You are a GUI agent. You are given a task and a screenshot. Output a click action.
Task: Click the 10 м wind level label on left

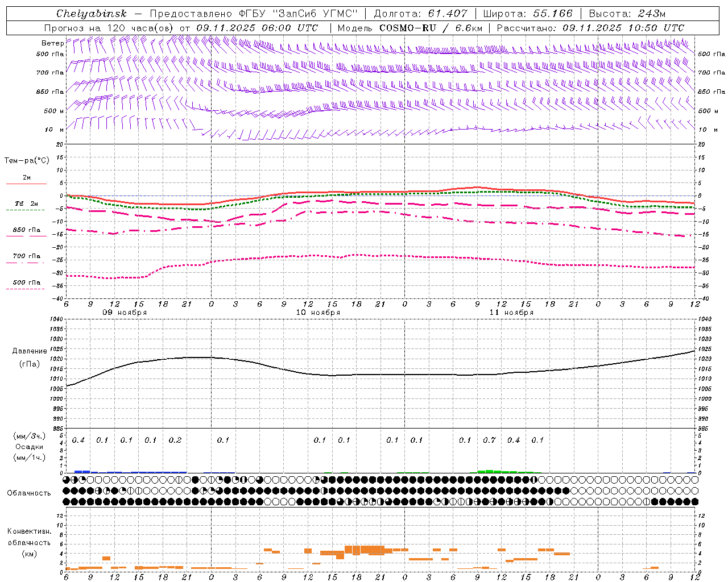[x=55, y=130]
